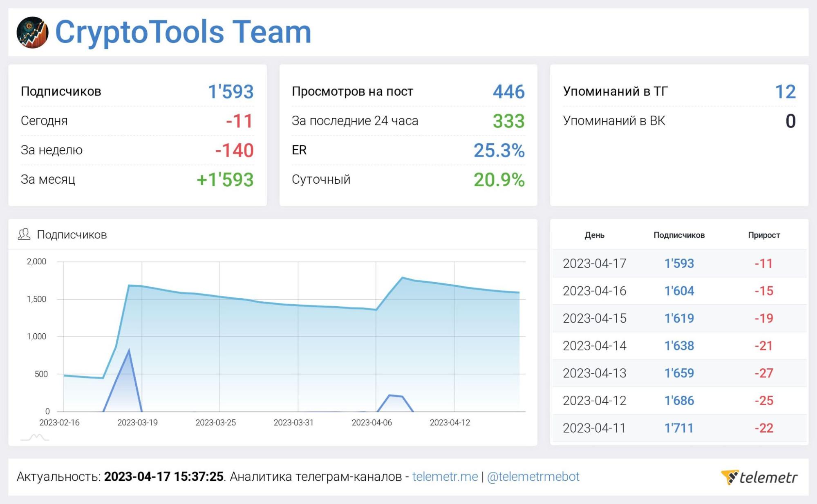Click the 'За неделю' label
This screenshot has height=504, width=817.
click(x=51, y=150)
